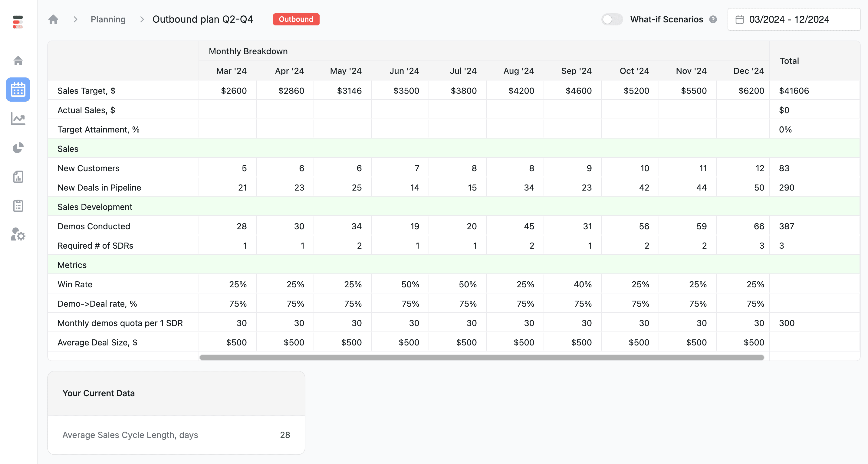Click the horizontal scrollbar under the table

pos(482,357)
